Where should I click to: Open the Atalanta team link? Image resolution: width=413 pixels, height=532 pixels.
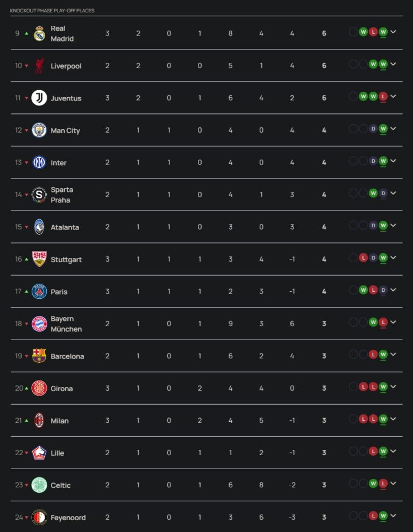(65, 227)
